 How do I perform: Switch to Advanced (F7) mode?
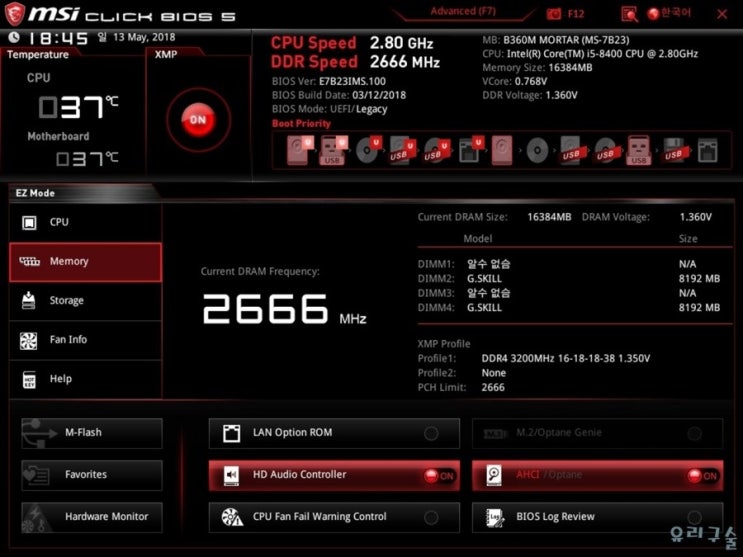point(463,11)
